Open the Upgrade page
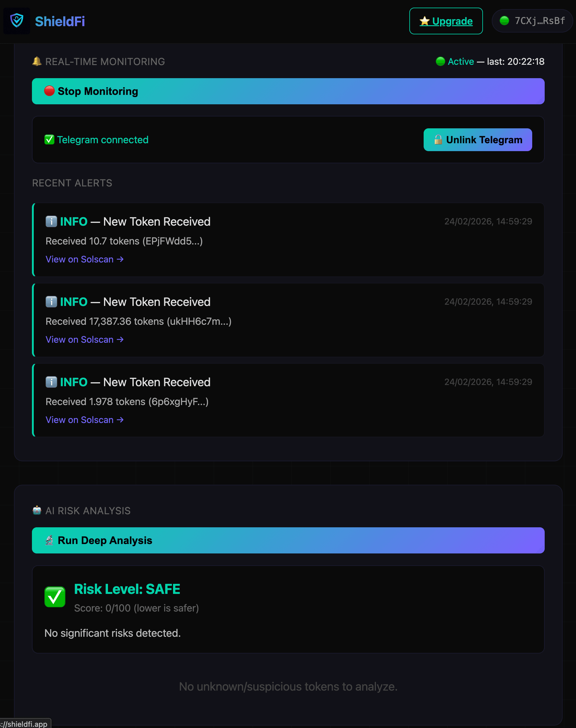Image resolution: width=576 pixels, height=728 pixels. coord(446,21)
